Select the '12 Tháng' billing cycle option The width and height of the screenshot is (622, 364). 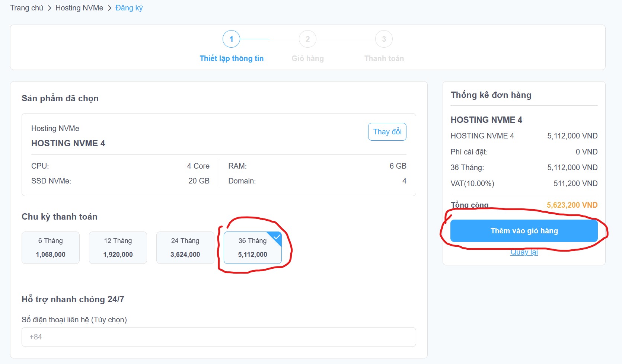click(x=118, y=248)
